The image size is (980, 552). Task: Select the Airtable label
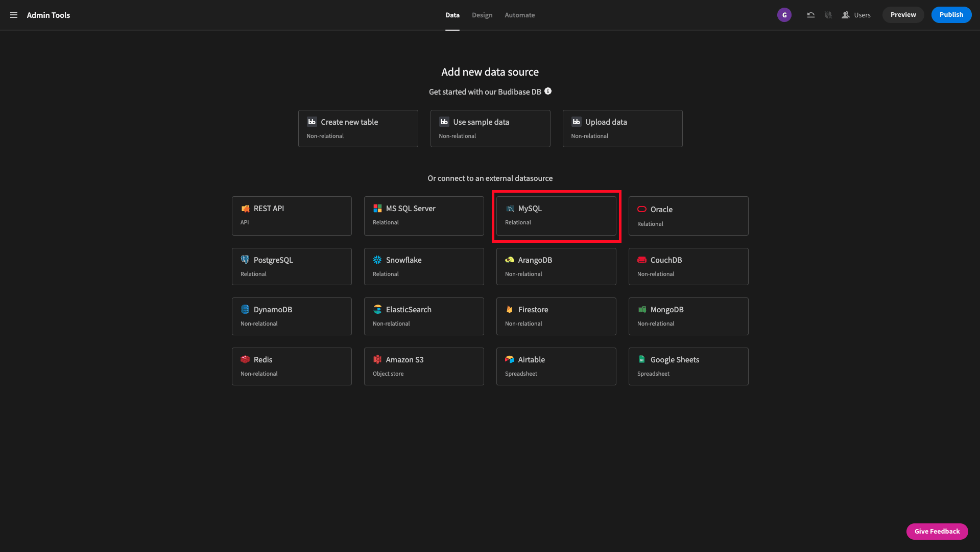click(532, 360)
